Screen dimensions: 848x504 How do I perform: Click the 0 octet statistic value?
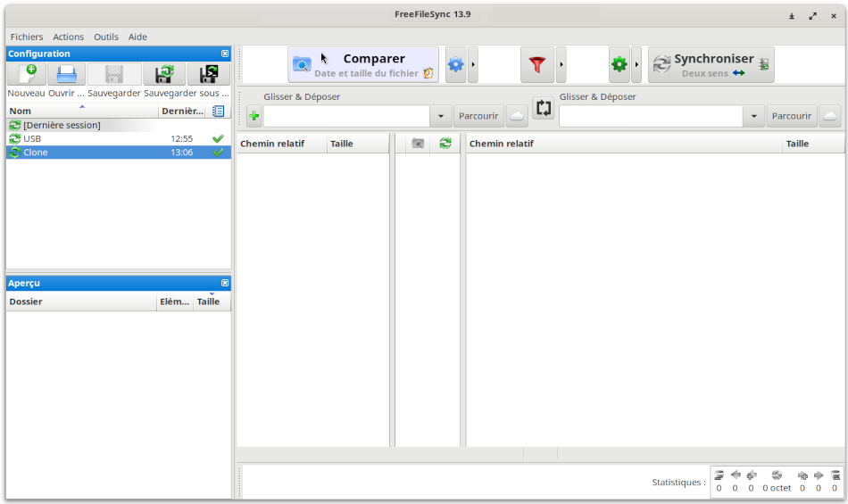click(777, 488)
